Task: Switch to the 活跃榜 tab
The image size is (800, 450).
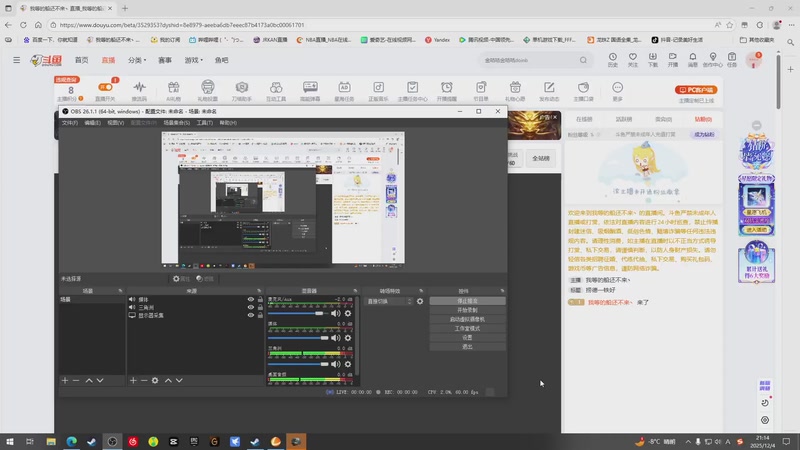Action: tap(623, 119)
